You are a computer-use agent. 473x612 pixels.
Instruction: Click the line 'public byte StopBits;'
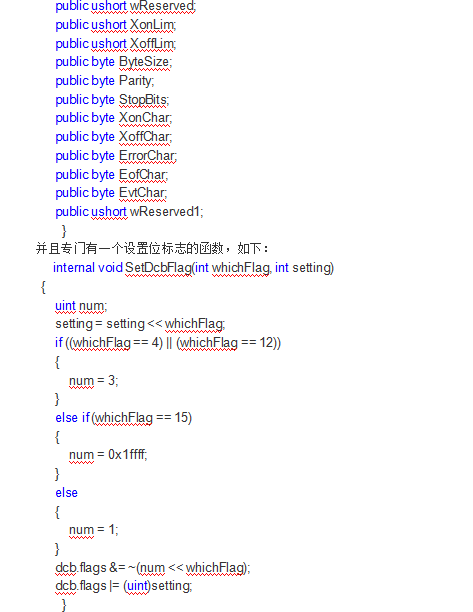pyautogui.click(x=112, y=100)
